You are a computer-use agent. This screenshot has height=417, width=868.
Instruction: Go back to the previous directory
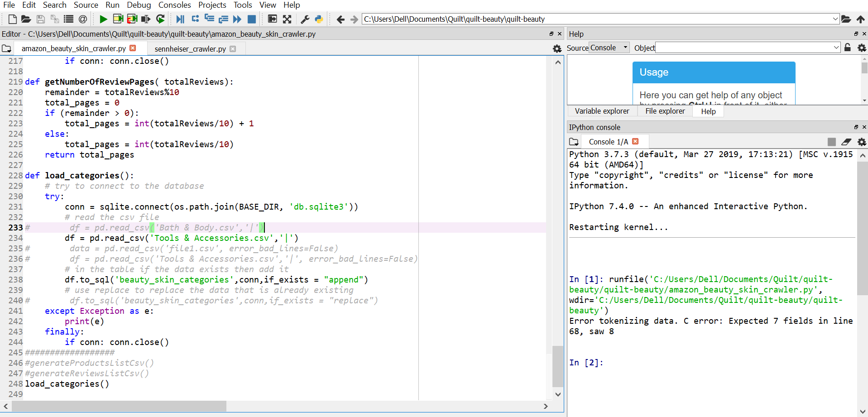[x=340, y=19]
